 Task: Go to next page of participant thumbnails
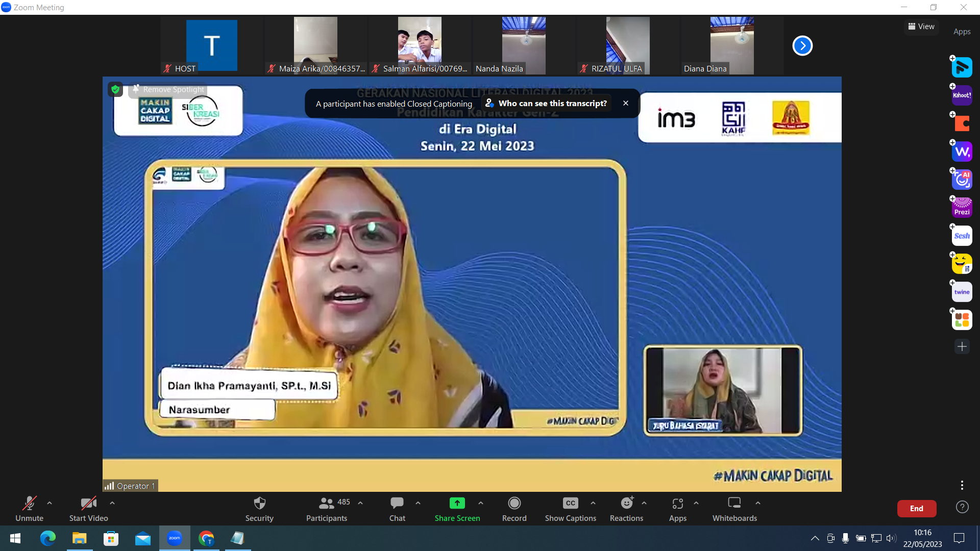coord(802,46)
